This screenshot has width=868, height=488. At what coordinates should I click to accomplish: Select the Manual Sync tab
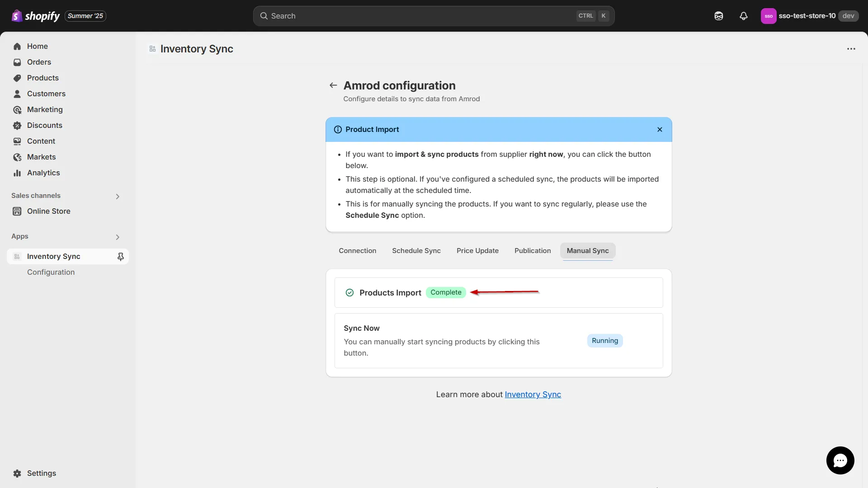(x=587, y=251)
